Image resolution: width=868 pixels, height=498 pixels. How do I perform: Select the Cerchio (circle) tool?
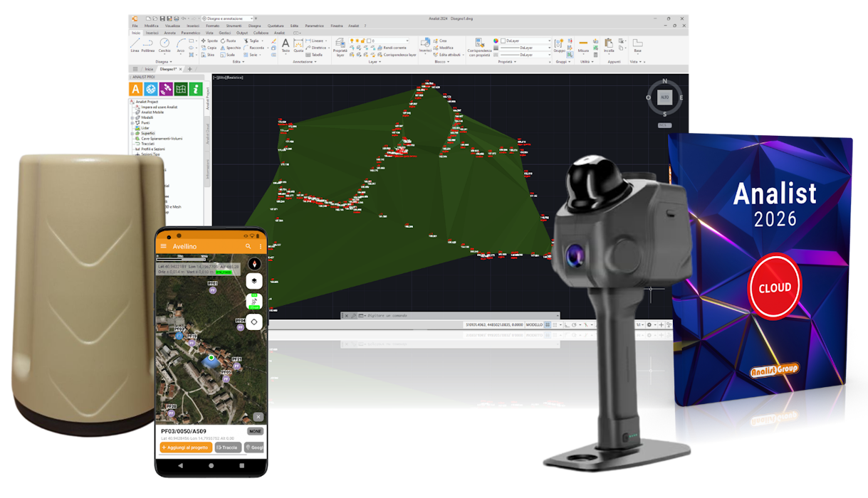[164, 46]
